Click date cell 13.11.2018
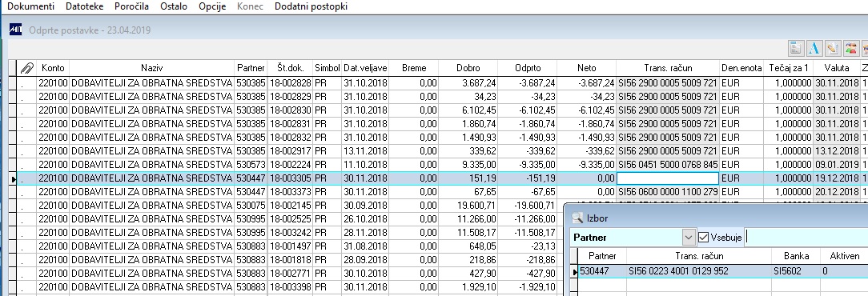Image resolution: width=868 pixels, height=296 pixels. click(x=365, y=151)
